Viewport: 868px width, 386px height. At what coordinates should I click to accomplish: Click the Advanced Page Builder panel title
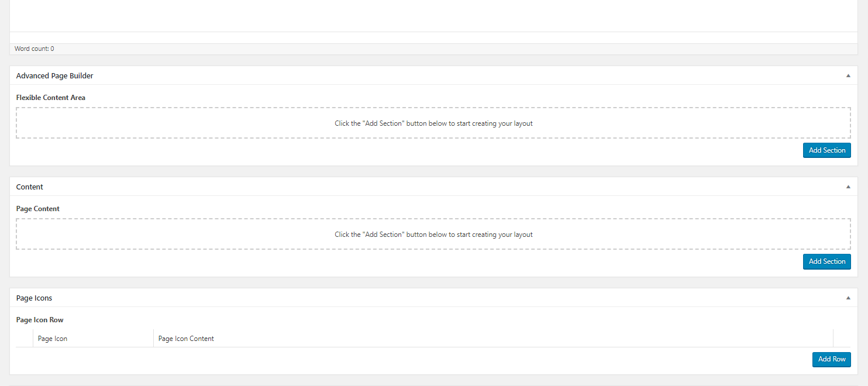[x=54, y=76]
